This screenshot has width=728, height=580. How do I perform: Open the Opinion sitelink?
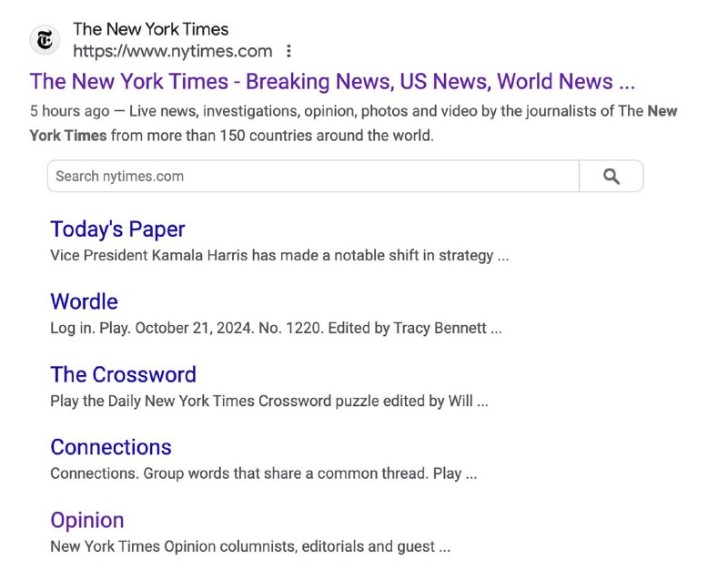click(x=87, y=520)
